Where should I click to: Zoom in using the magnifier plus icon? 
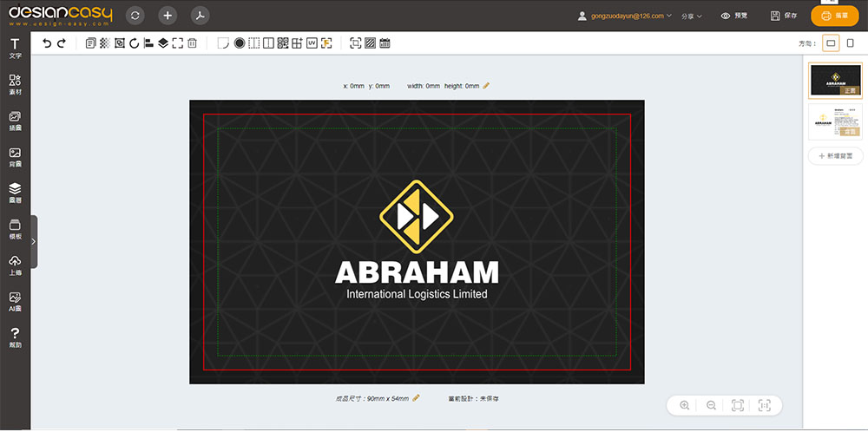pos(685,405)
